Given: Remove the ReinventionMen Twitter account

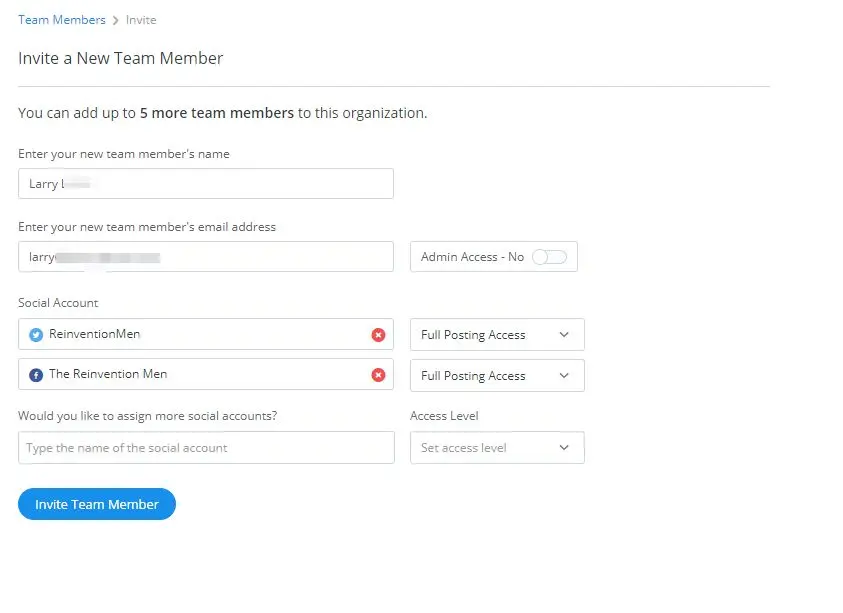Looking at the screenshot, I should coord(378,335).
